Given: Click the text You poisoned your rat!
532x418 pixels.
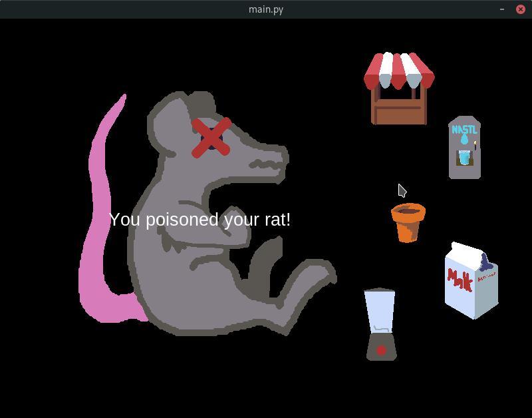Looking at the screenshot, I should [201, 220].
